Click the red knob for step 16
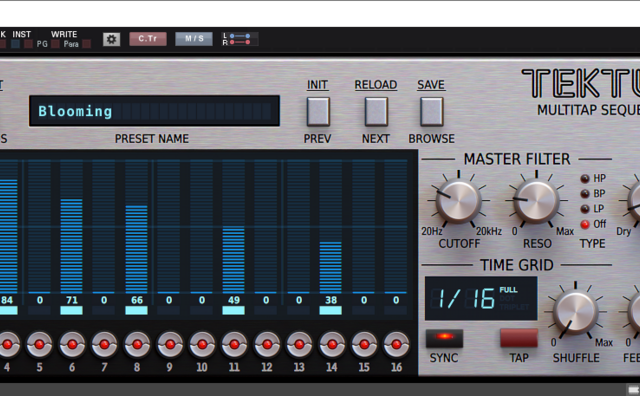Screen dimensions: 640x396 coord(396,344)
